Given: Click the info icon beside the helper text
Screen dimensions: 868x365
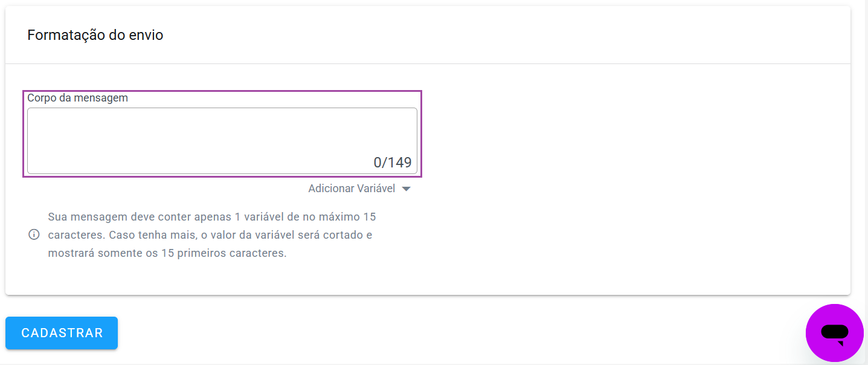Looking at the screenshot, I should point(34,234).
